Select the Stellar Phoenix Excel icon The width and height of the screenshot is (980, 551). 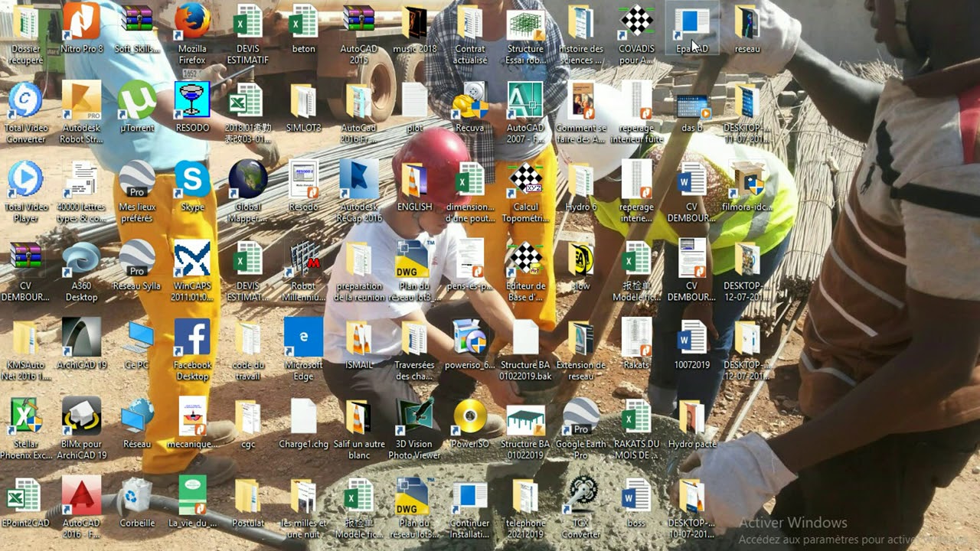[26, 429]
